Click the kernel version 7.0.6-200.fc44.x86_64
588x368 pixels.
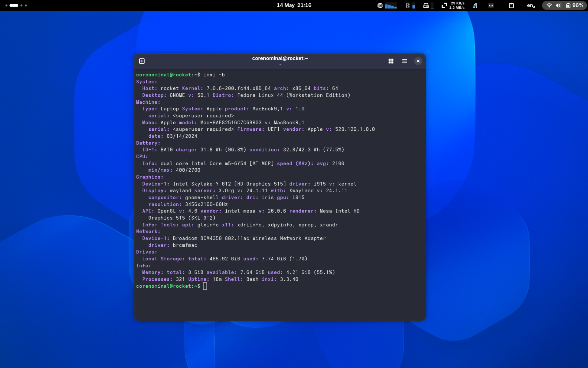tap(239, 88)
